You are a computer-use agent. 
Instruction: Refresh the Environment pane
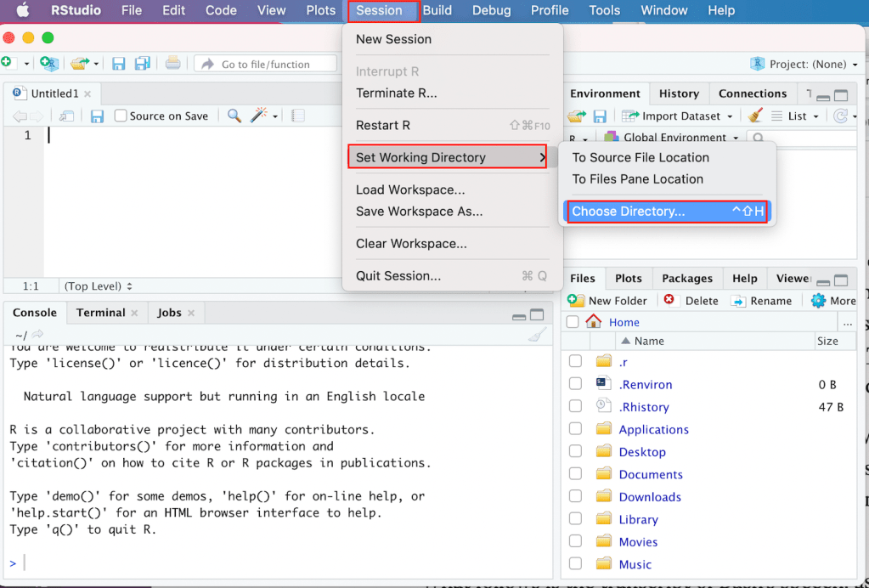click(841, 116)
